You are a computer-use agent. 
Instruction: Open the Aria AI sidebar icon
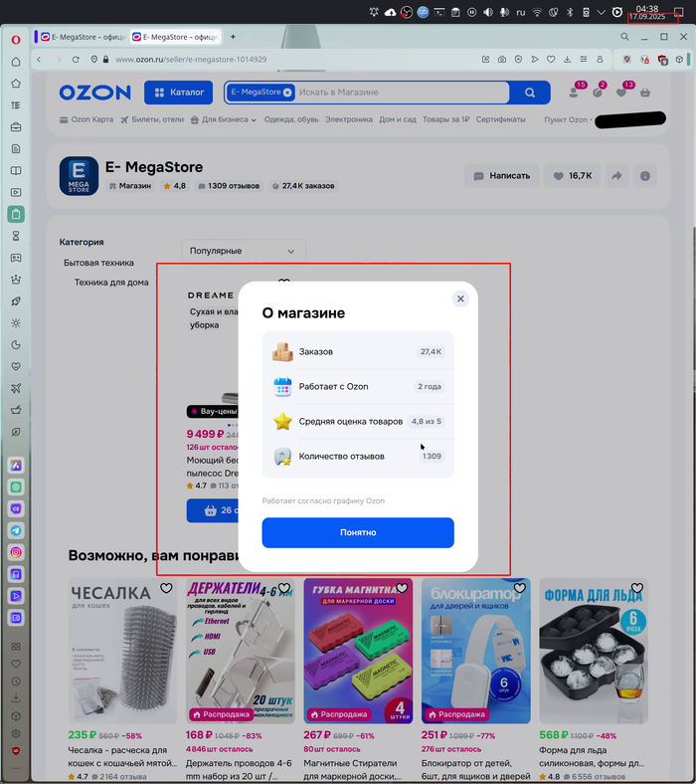click(16, 466)
